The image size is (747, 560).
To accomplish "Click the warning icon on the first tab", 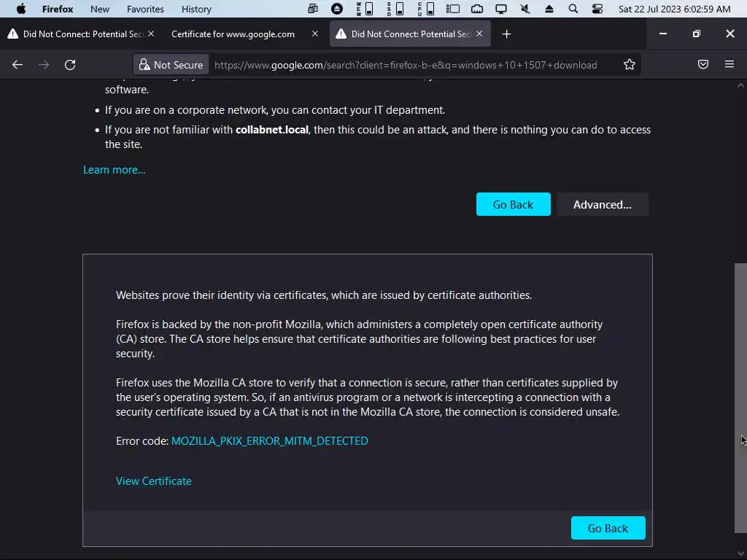I will tap(13, 34).
